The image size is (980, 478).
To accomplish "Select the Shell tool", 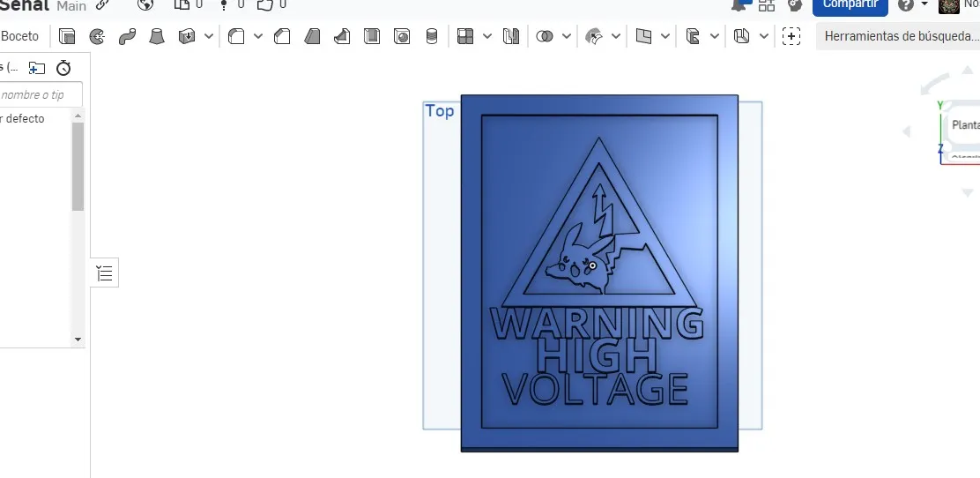I will [372, 36].
